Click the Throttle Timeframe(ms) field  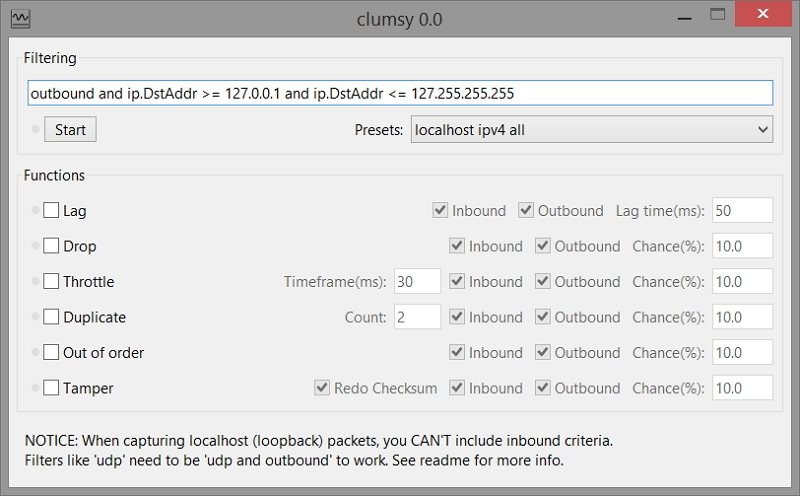[417, 281]
